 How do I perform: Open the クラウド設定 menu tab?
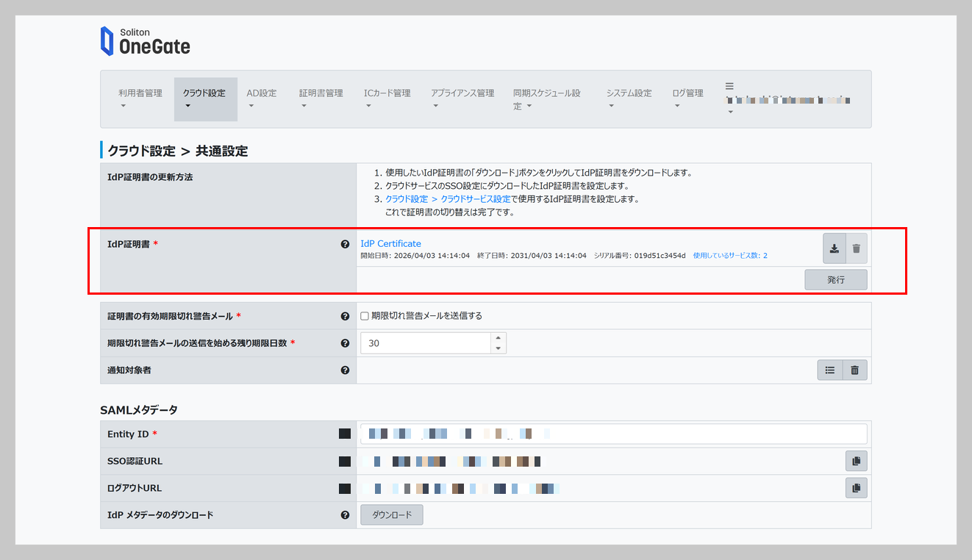(205, 99)
